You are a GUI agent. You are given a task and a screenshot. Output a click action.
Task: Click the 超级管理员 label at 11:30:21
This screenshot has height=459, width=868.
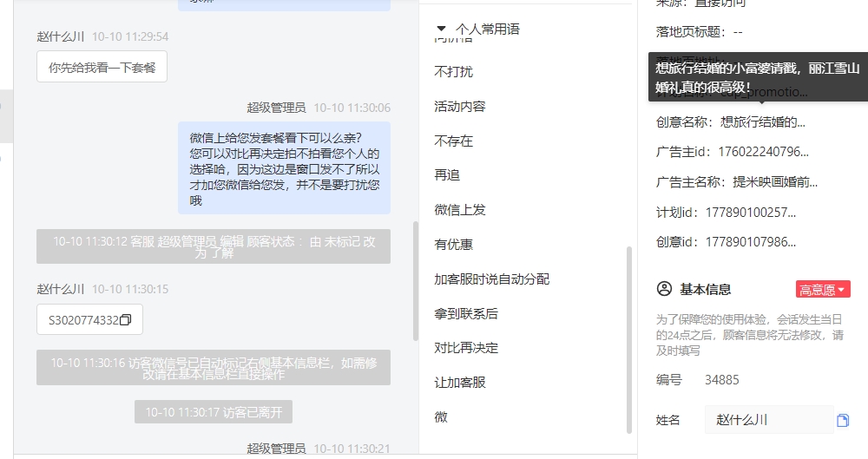[x=276, y=448]
